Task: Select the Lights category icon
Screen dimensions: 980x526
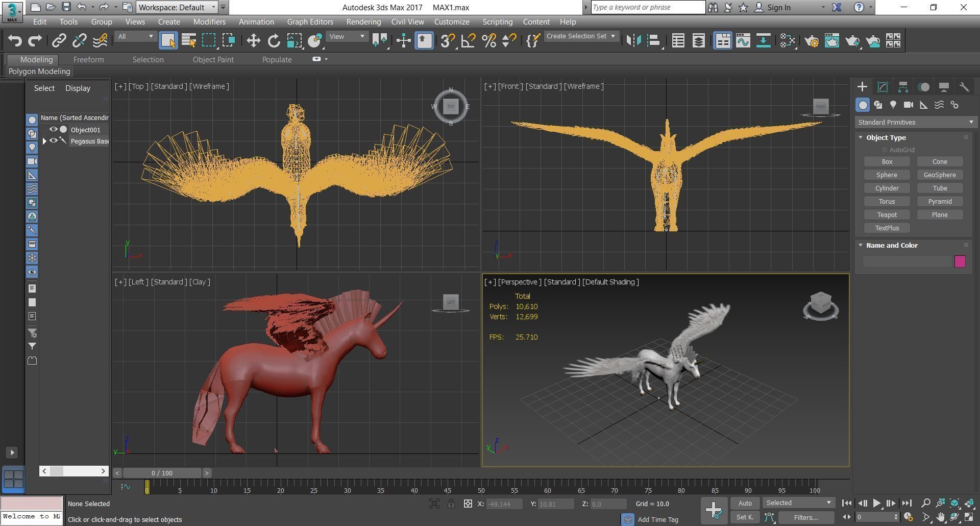Action: [x=893, y=105]
